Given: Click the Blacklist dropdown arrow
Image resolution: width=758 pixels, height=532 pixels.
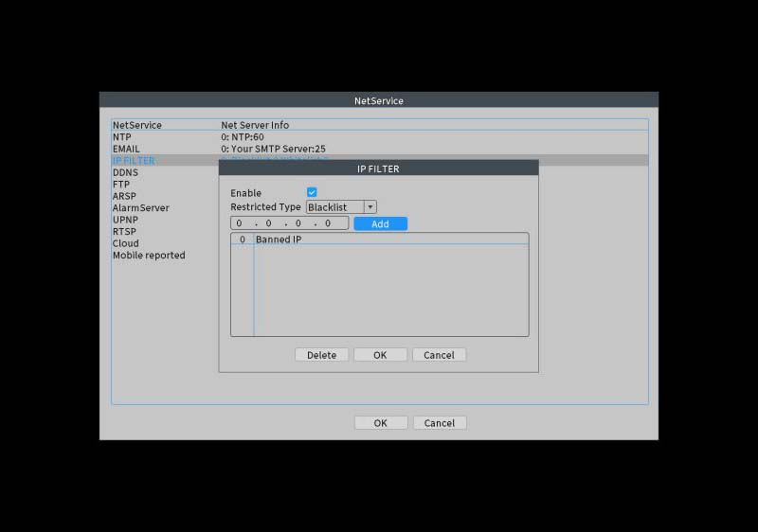Looking at the screenshot, I should coord(370,207).
